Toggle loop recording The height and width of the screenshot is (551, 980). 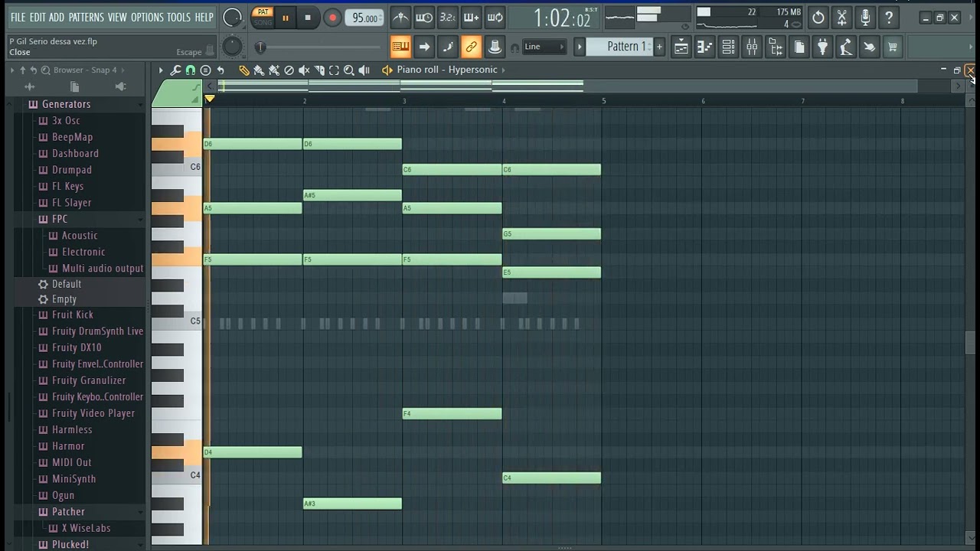[x=495, y=18]
